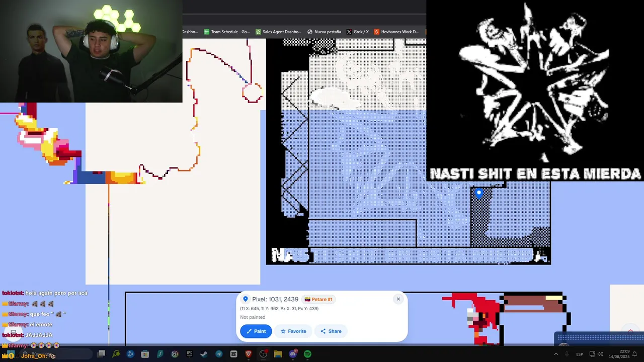
Task: Open notifications bell icon
Action: pos(634,354)
